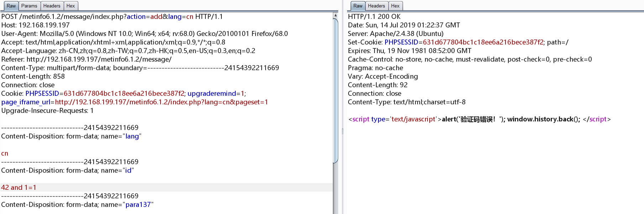Click the 'upgraderemind=1' cookie
Viewport: 644px width, 214px height.
(x=216, y=94)
